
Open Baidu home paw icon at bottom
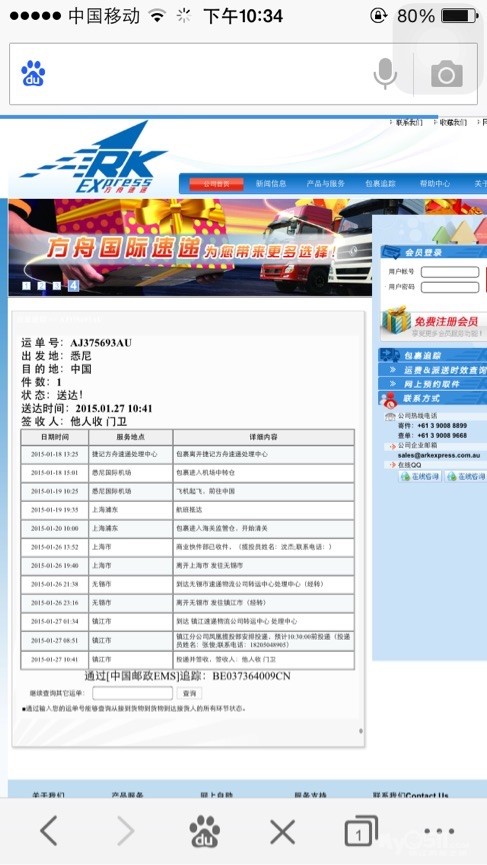pos(205,831)
